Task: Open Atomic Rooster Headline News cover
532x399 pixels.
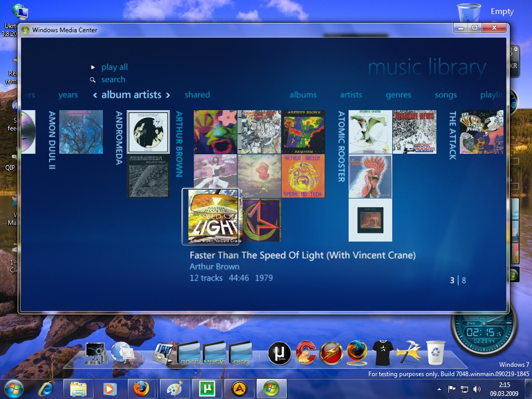Action: (415, 132)
